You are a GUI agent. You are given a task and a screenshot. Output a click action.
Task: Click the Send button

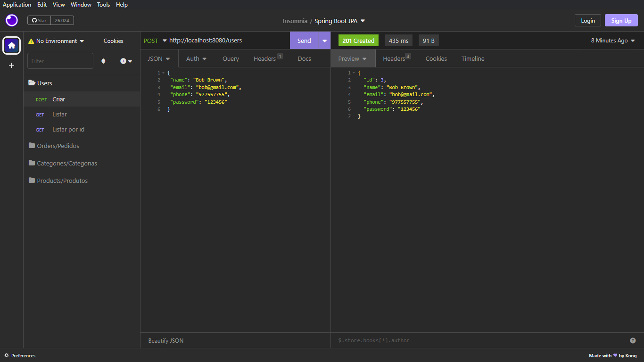click(304, 41)
